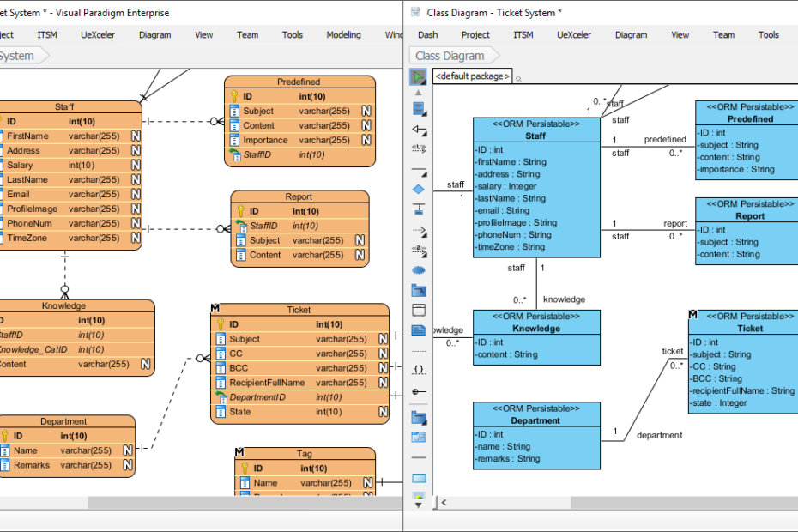The width and height of the screenshot is (798, 532).
Task: Open the <default package> breadcrumb selector
Action: [x=472, y=76]
